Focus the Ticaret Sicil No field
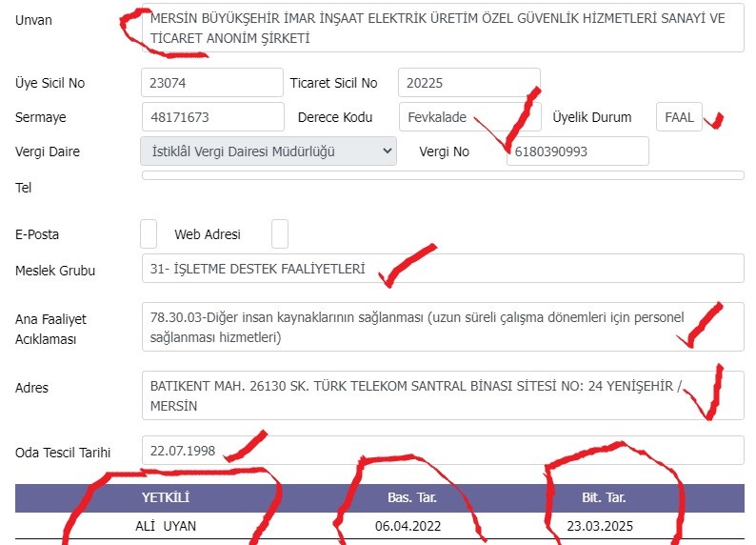756x545 pixels. [x=469, y=83]
